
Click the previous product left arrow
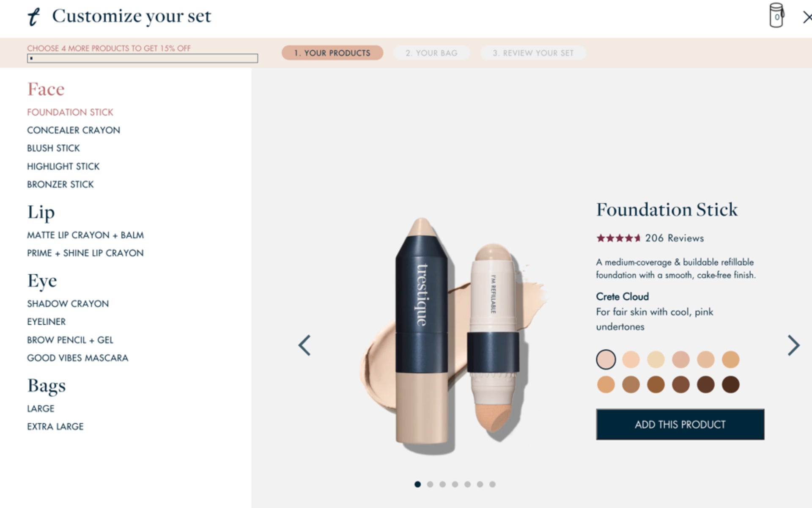(304, 345)
